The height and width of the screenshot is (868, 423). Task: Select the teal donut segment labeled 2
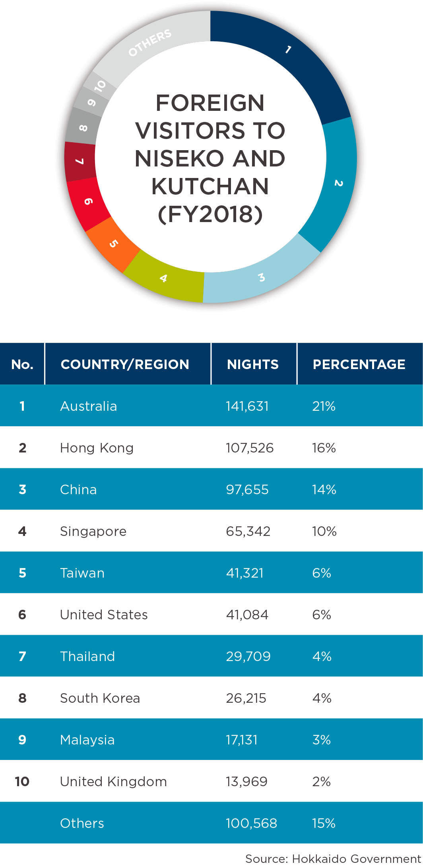[338, 183]
